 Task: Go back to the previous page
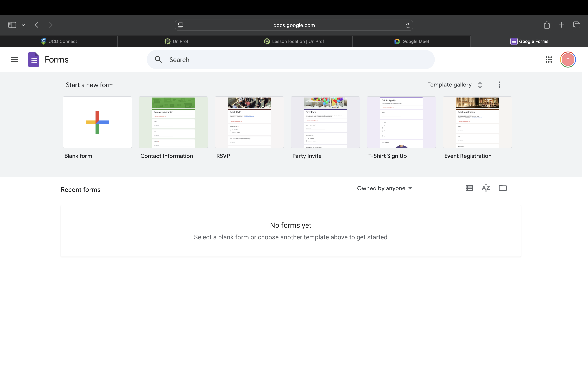point(37,25)
